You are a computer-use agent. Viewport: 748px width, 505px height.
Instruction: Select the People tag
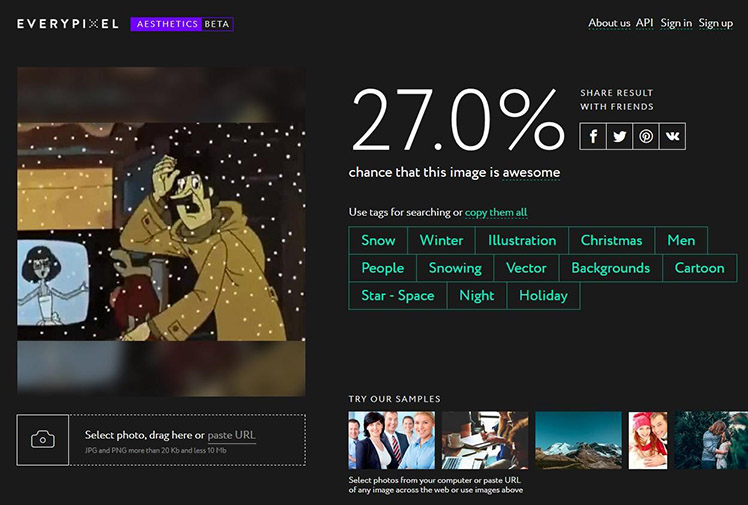[383, 268]
